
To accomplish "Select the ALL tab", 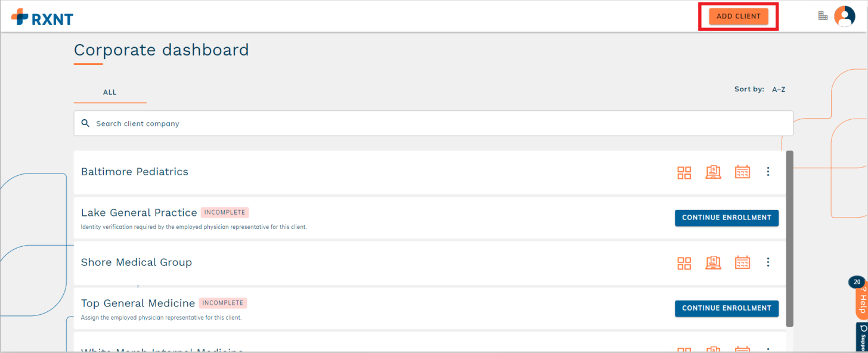I will click(x=110, y=92).
